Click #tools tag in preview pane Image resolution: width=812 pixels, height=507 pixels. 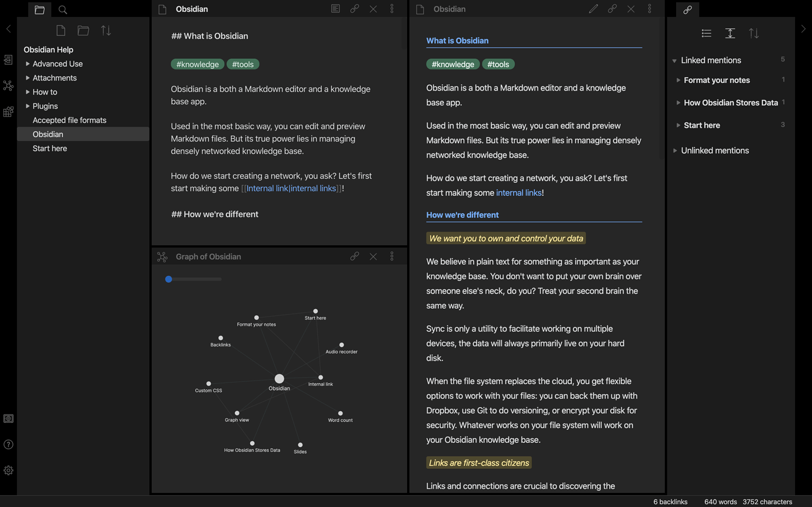[x=498, y=64]
